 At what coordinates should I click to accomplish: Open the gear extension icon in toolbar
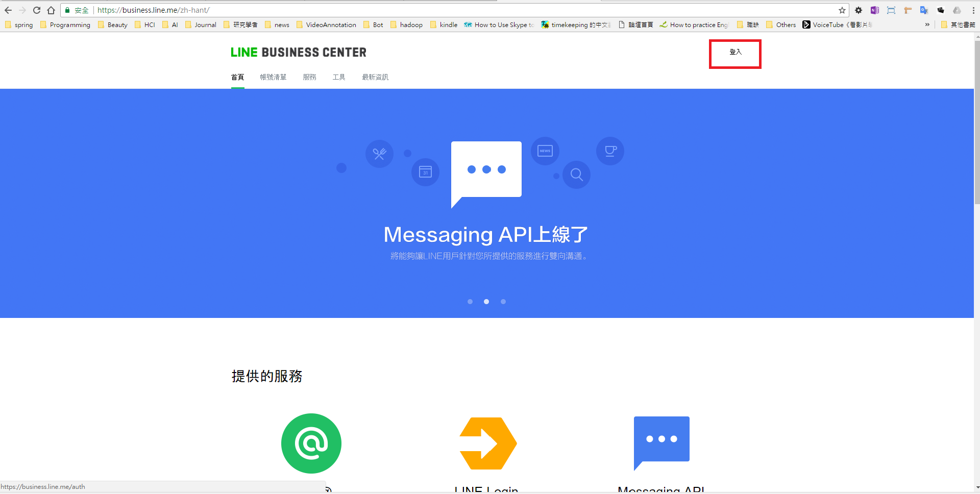pyautogui.click(x=859, y=10)
